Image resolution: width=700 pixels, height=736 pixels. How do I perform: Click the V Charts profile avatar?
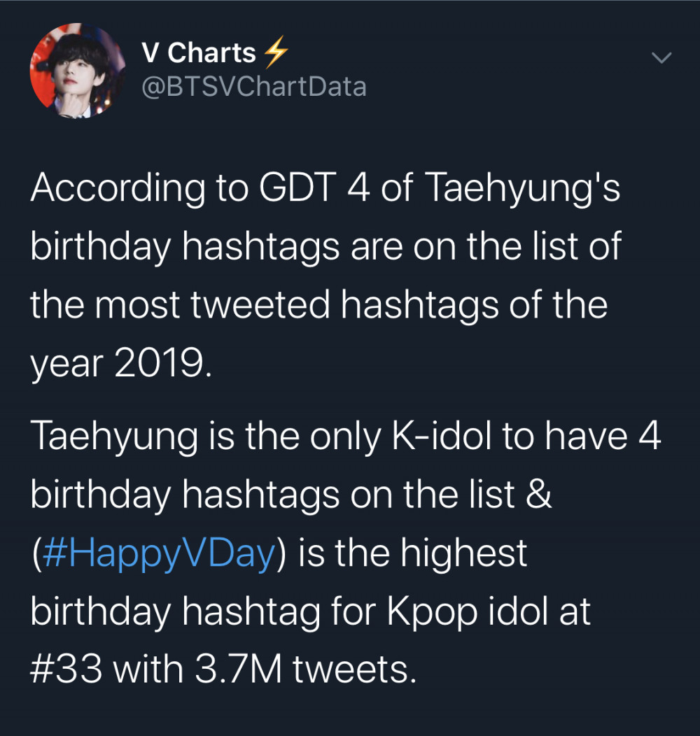click(x=78, y=71)
